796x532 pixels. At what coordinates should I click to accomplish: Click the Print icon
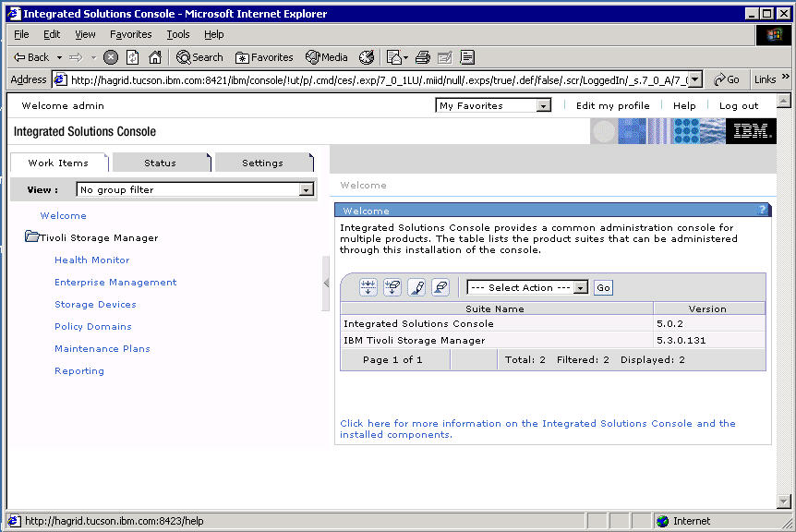point(422,57)
